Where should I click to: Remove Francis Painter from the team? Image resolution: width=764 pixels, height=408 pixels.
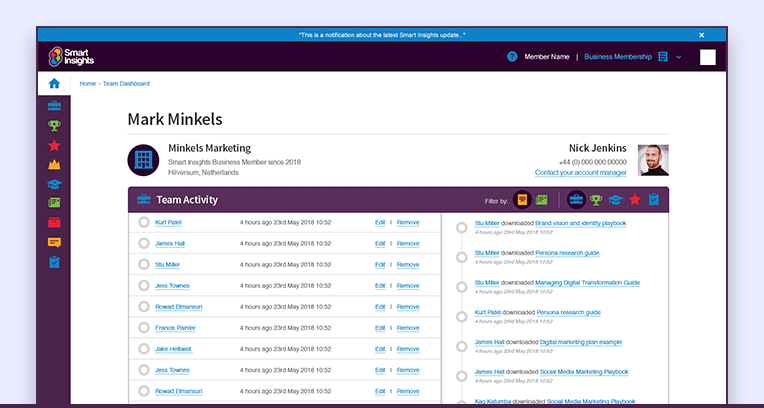(408, 328)
